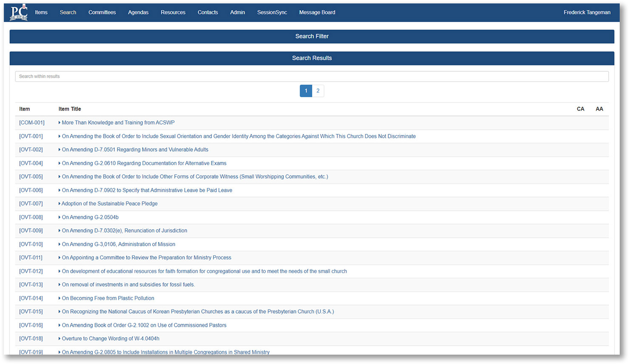Open item link [COM-001]
The height and width of the screenshot is (364, 638).
point(31,123)
